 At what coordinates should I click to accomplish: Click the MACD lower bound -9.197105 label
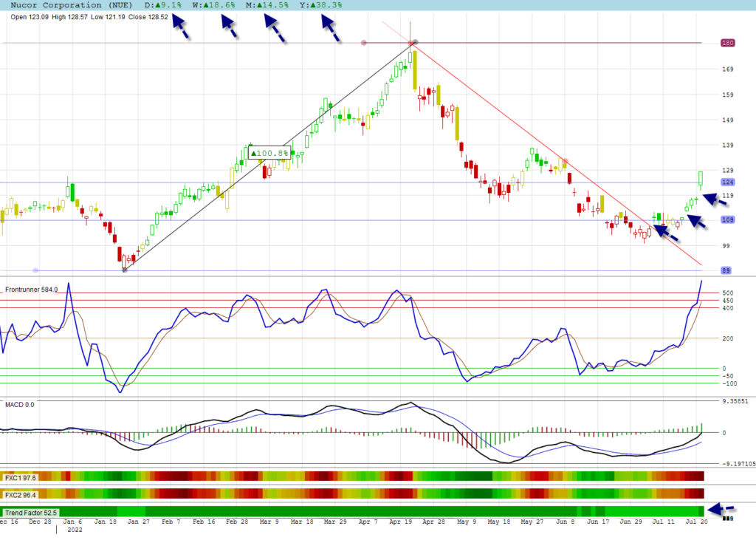(738, 464)
